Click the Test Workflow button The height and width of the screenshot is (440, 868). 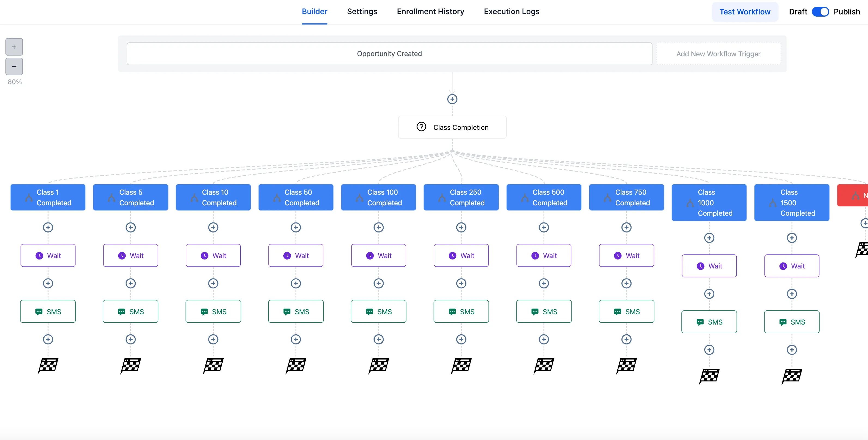click(745, 12)
